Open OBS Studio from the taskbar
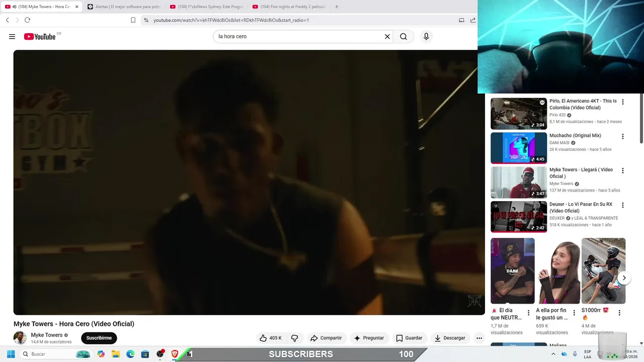644x362 pixels. tap(160, 354)
